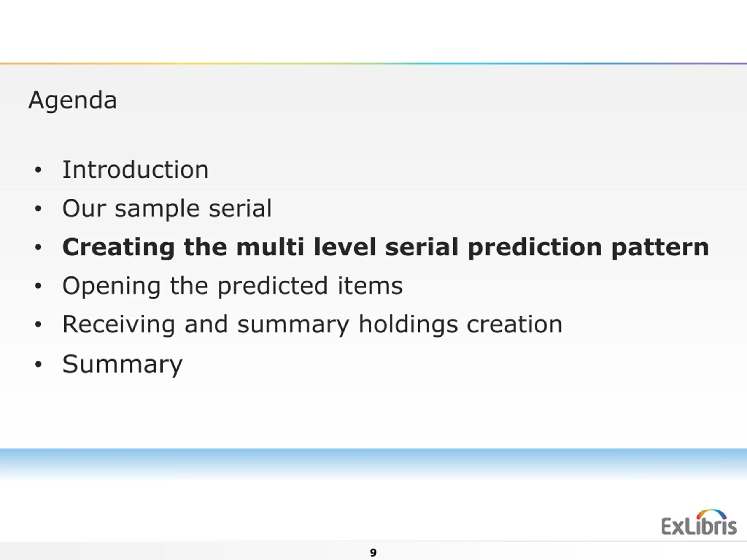Image resolution: width=747 pixels, height=560 pixels.
Task: Click the bullet dot beside the bold agenda item
Action: (x=38, y=247)
